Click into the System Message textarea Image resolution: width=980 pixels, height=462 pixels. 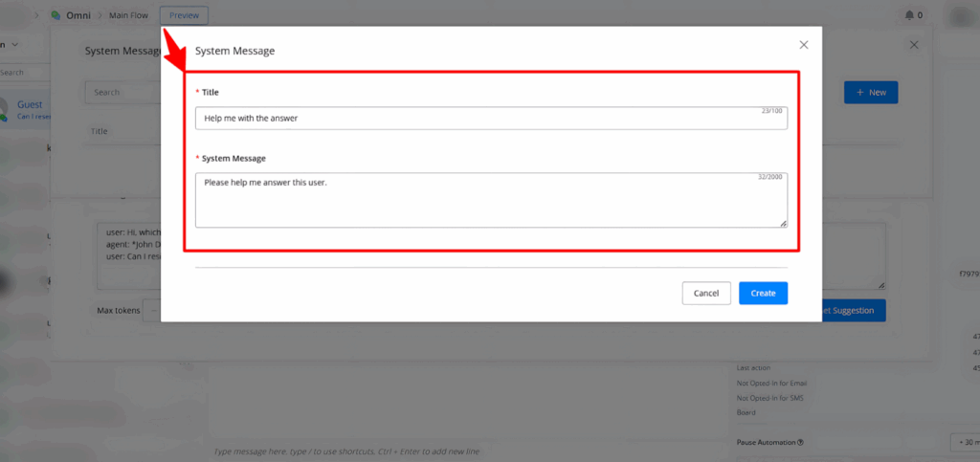point(490,200)
